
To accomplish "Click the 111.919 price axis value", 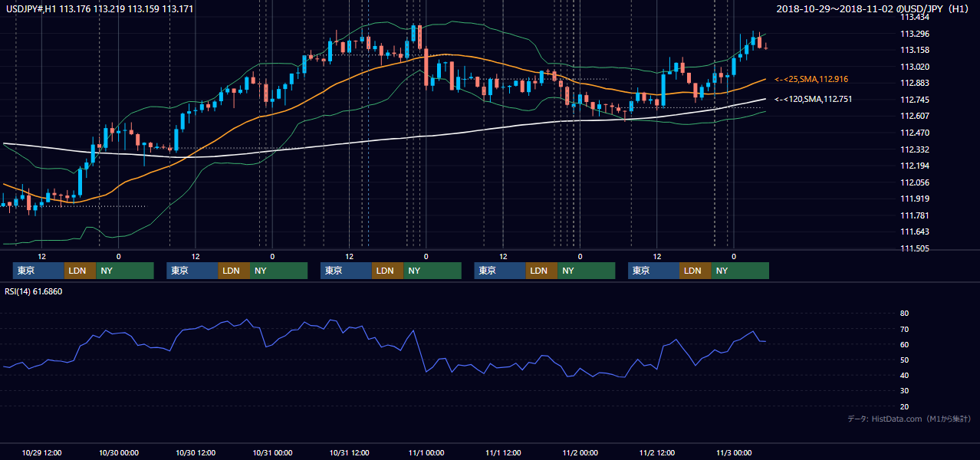I will [914, 199].
